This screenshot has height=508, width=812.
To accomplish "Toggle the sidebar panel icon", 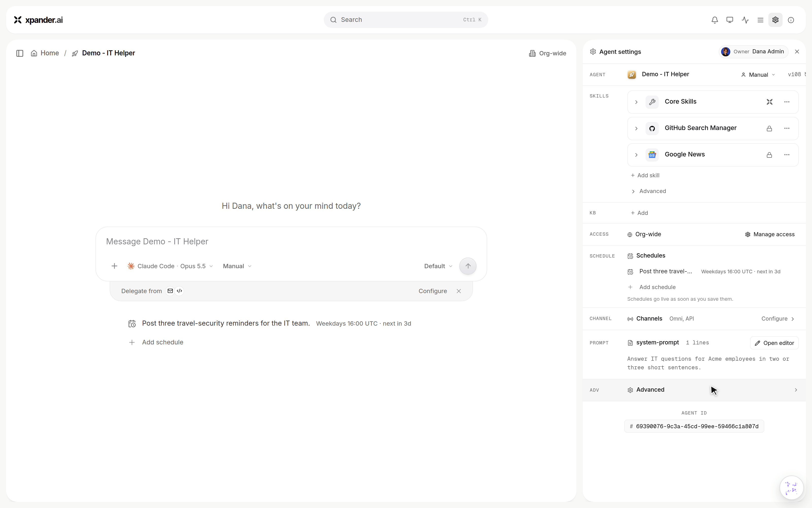I will point(20,53).
